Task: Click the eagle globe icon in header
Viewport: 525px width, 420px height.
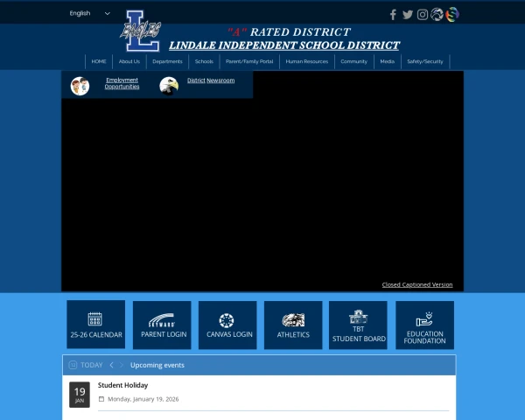Action: coord(437,14)
